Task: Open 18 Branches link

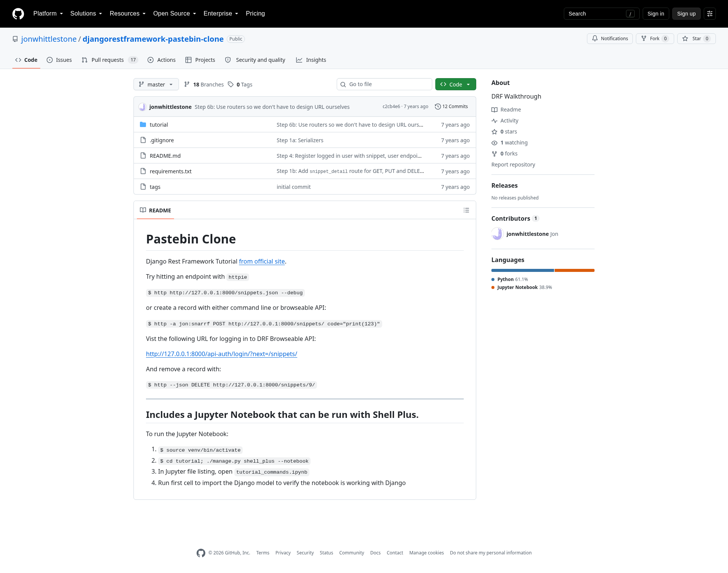Action: tap(204, 85)
